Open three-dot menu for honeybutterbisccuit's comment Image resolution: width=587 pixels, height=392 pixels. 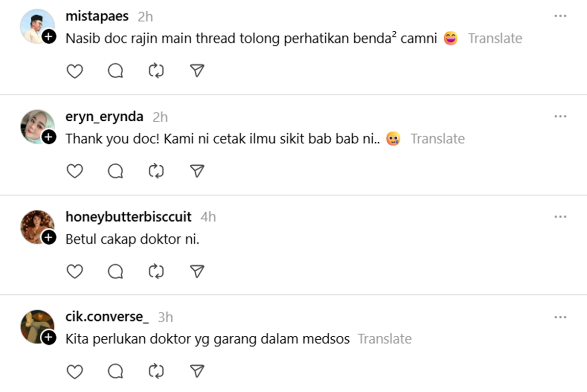pos(560,217)
